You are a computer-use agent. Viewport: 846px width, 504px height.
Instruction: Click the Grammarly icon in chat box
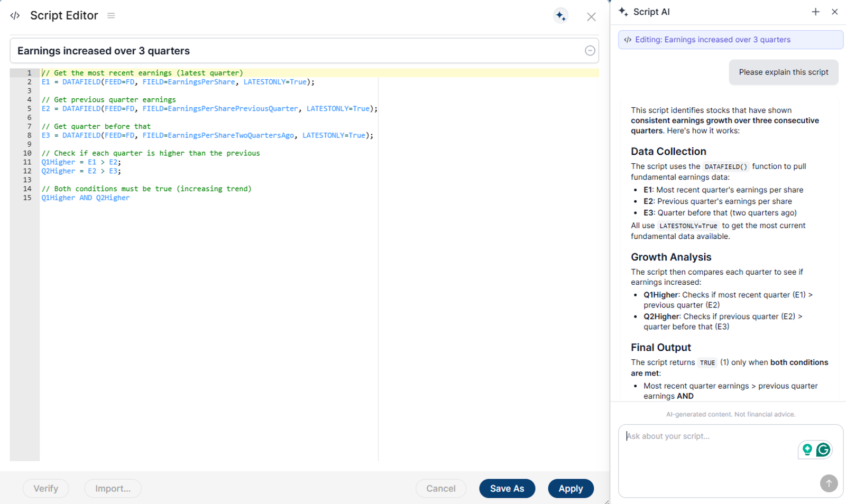click(823, 450)
